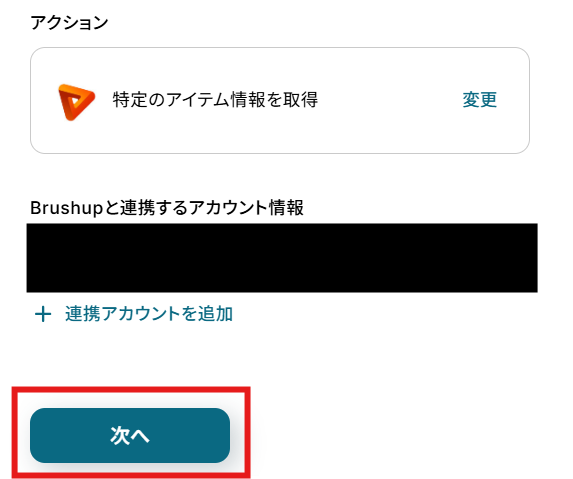
Task: Click the cross-shaped add icon below the account field
Action: pos(43,314)
